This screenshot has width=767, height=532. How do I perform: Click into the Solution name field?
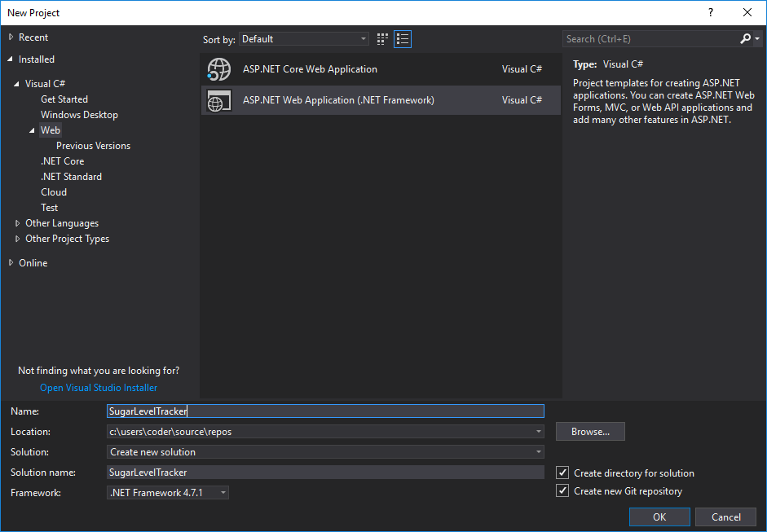coord(325,473)
